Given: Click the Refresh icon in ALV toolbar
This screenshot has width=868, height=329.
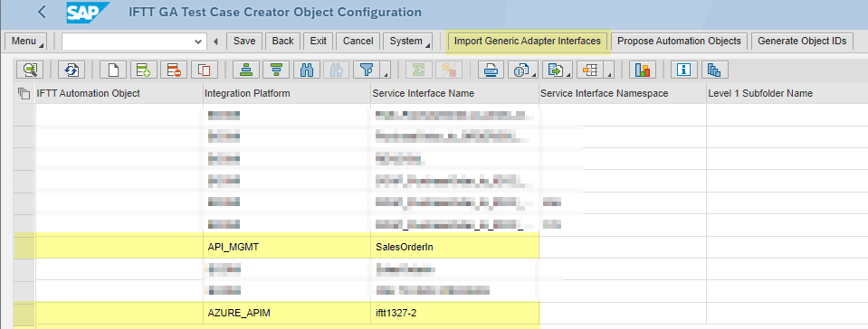Looking at the screenshot, I should pyautogui.click(x=72, y=70).
